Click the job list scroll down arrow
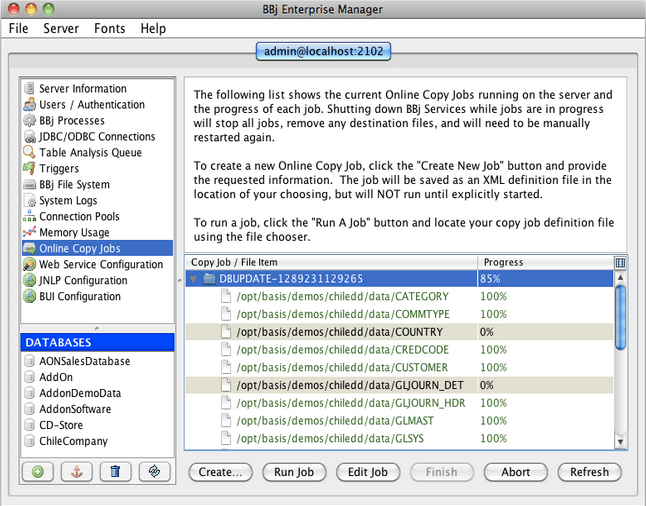 pos(620,443)
